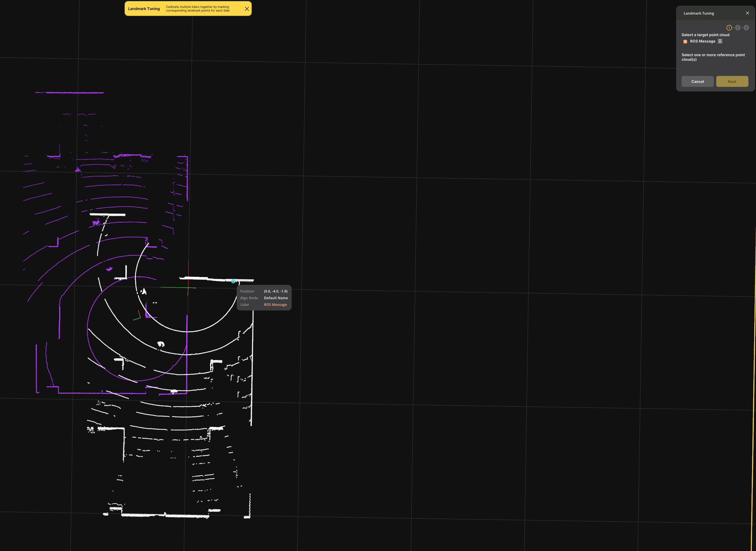This screenshot has width=756, height=551.
Task: Delete ROS Message with the trash icon
Action: point(720,41)
